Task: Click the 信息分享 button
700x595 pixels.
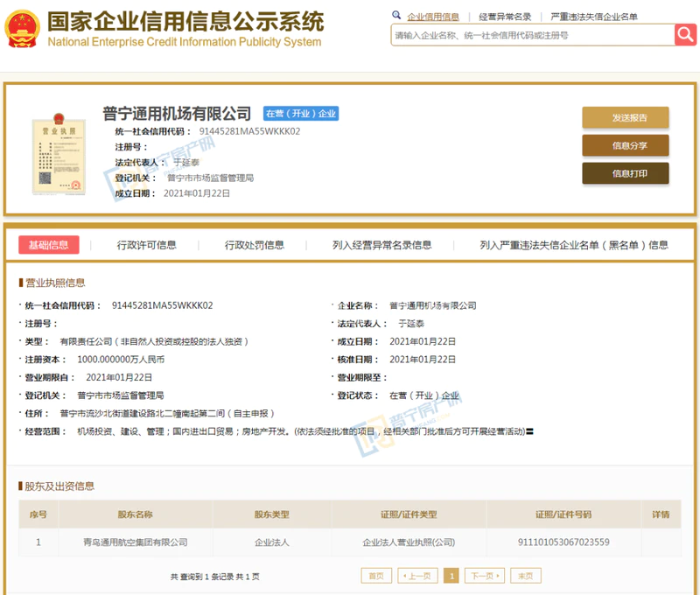Action: click(x=625, y=145)
